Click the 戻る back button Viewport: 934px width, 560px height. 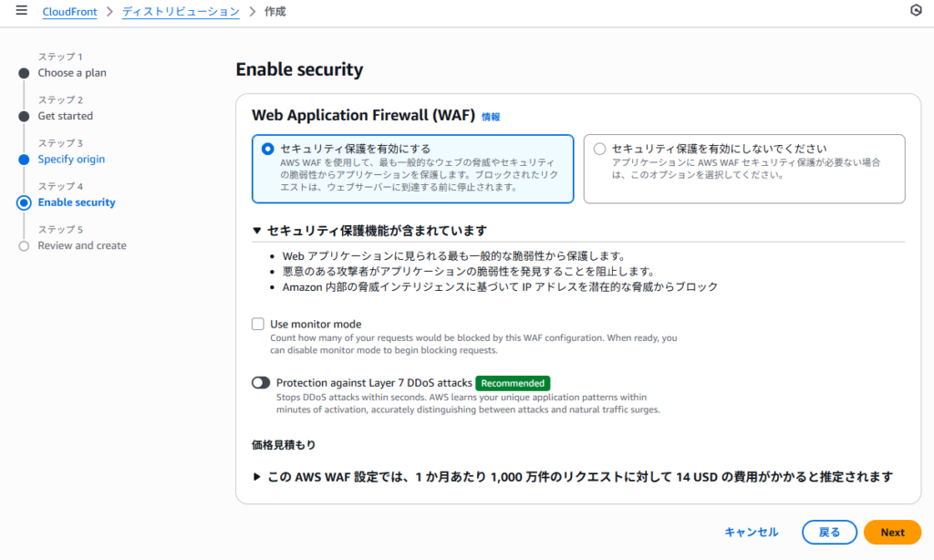[829, 533]
